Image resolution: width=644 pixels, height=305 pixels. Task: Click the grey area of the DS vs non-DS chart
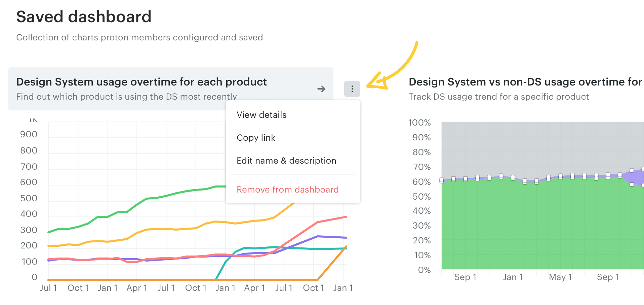click(x=538, y=148)
